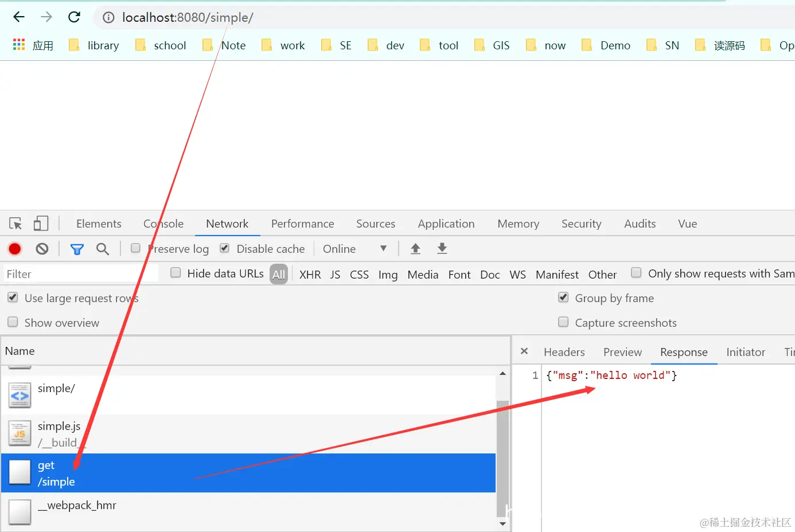This screenshot has width=795, height=532.
Task: Close the request details pane
Action: pos(524,351)
